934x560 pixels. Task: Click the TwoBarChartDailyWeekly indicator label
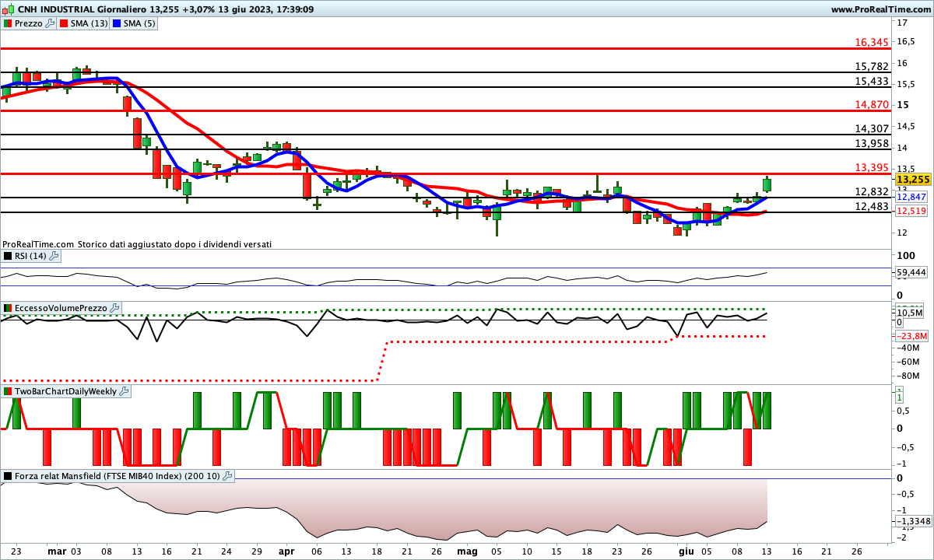point(65,391)
